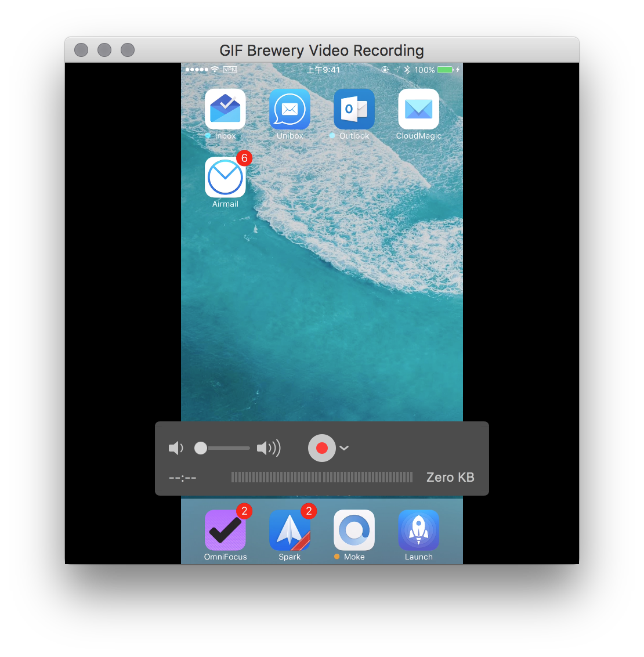Click the --:-- elapsed time display
The width and height of the screenshot is (644, 657).
[x=183, y=478]
